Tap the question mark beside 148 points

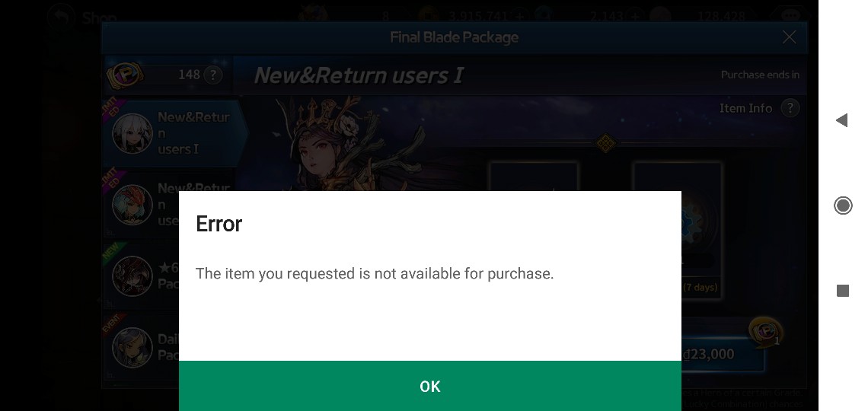click(213, 75)
